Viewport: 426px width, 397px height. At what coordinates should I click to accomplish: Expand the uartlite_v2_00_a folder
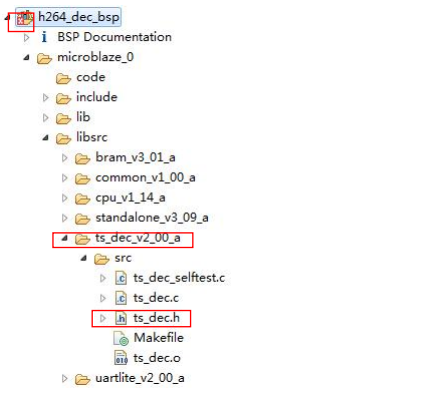coord(65,378)
